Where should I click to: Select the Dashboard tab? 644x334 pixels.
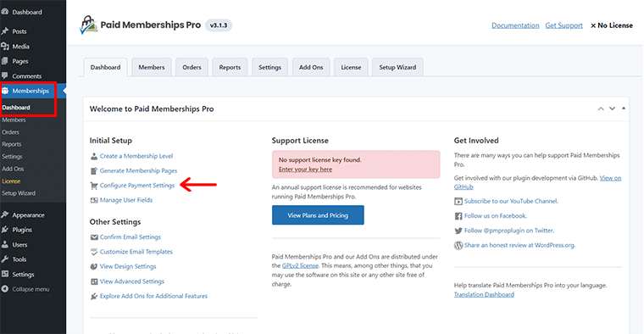click(106, 67)
